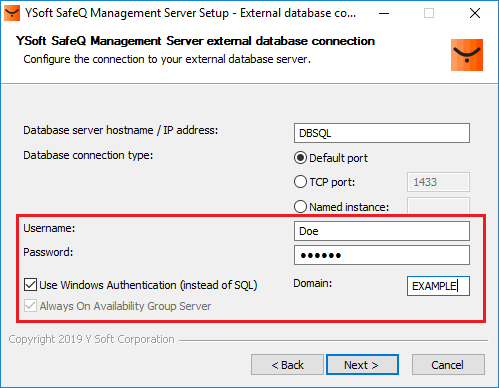The image size is (499, 388).
Task: Select the TCP port radio option
Action: [x=300, y=182]
